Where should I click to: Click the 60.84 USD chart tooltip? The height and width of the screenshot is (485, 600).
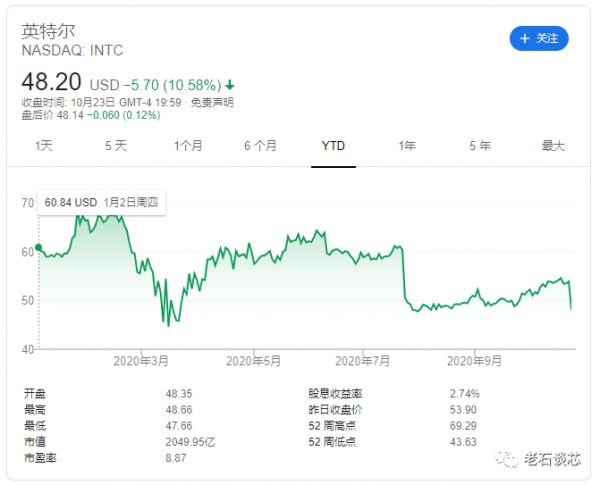click(101, 202)
